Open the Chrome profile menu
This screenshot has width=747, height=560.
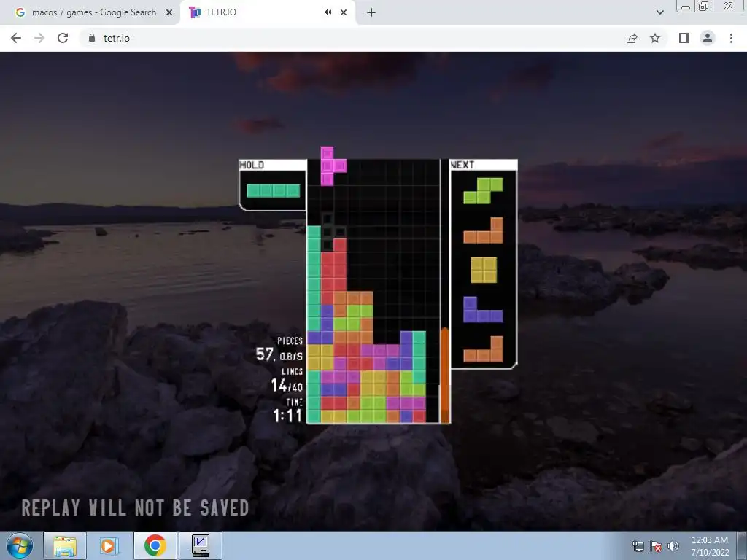click(708, 38)
